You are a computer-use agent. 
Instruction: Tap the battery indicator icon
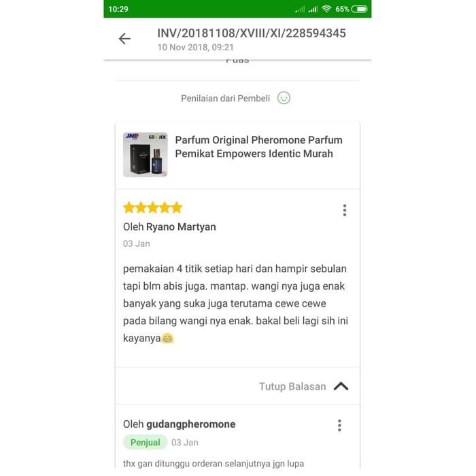[359, 9]
